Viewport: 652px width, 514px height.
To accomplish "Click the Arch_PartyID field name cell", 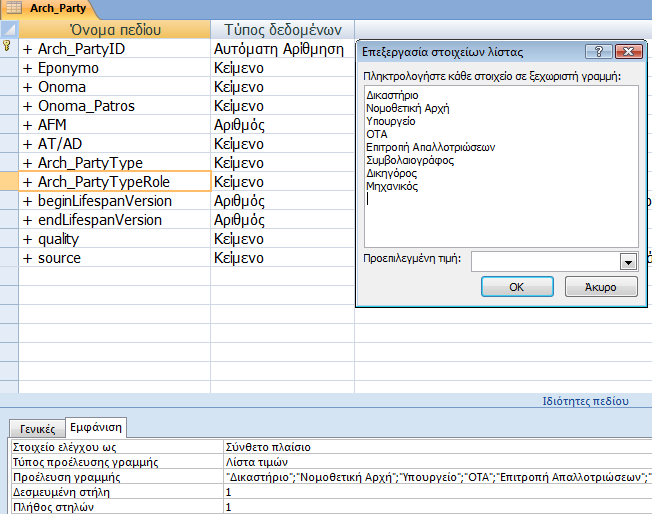I will point(115,49).
